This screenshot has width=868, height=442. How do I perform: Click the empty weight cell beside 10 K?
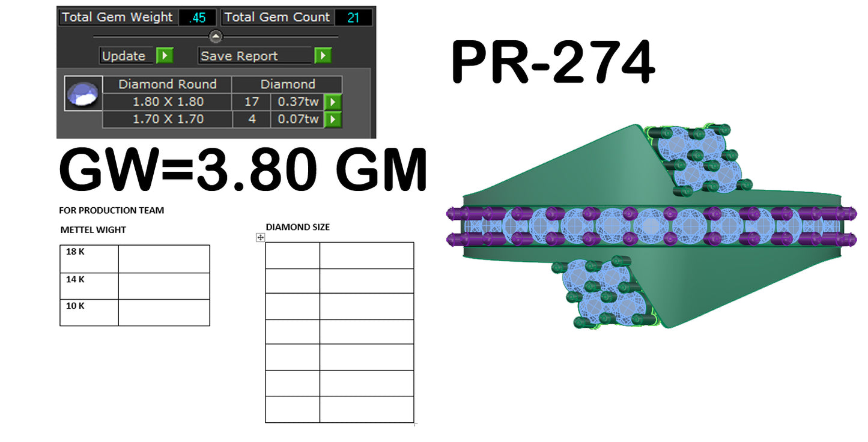pos(164,312)
